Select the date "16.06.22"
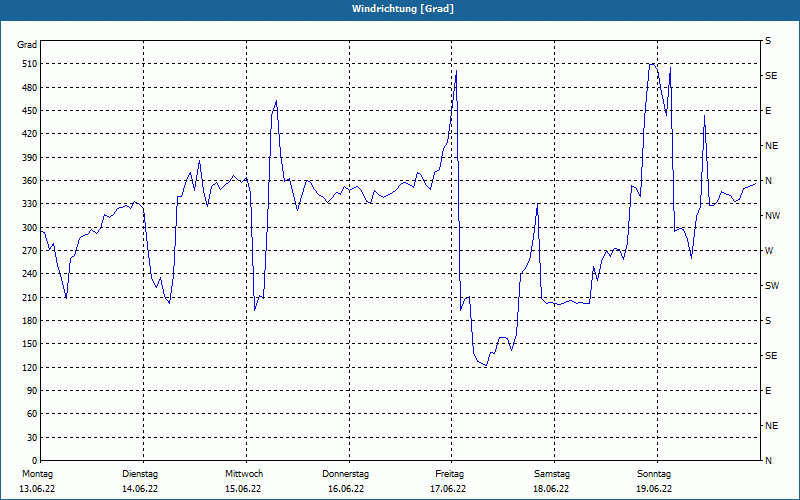This screenshot has width=800, height=500. click(346, 489)
